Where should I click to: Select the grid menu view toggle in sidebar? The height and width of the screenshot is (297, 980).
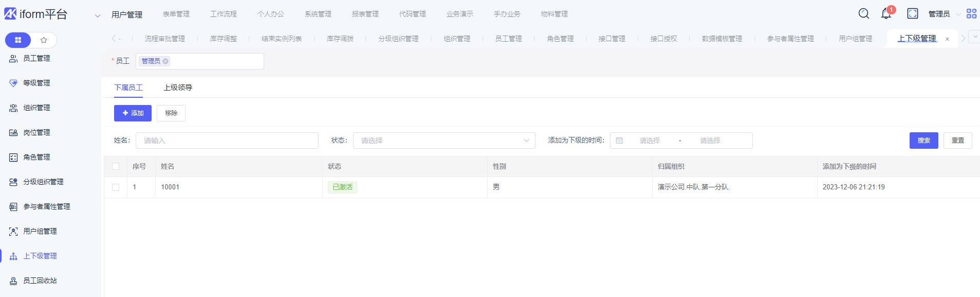18,40
